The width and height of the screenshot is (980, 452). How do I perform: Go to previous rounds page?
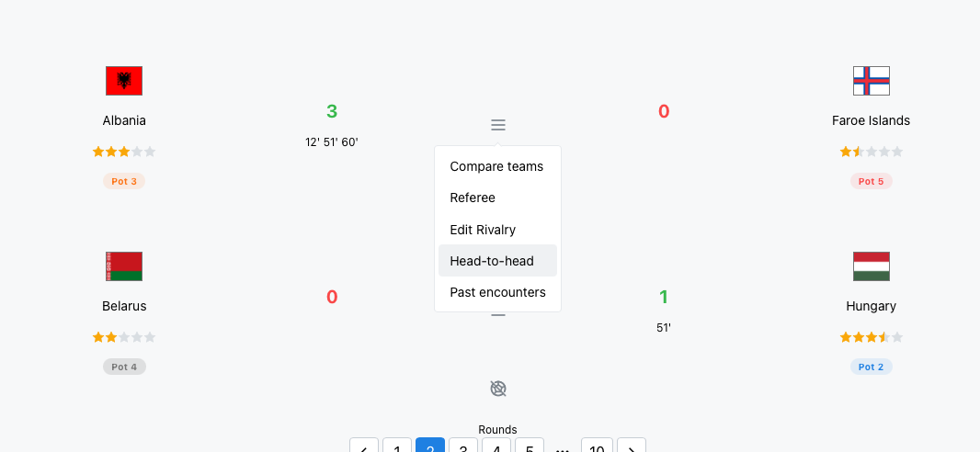364,446
